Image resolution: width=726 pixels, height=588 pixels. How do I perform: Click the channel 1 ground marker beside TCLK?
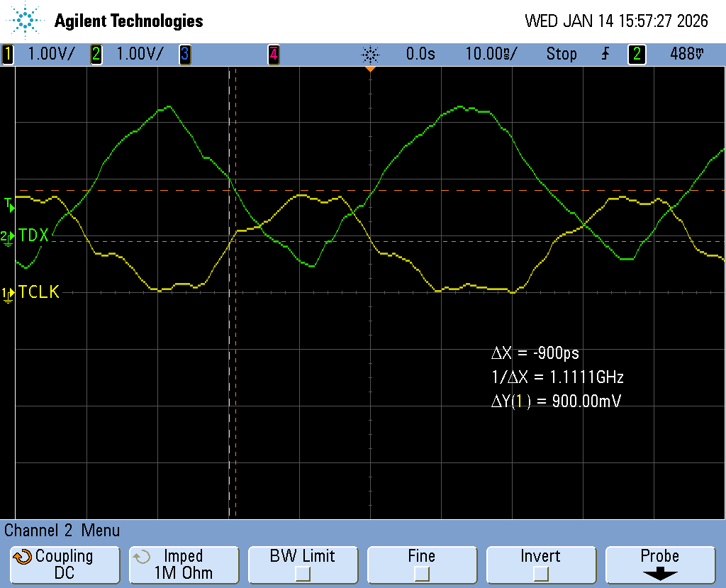coord(8,293)
